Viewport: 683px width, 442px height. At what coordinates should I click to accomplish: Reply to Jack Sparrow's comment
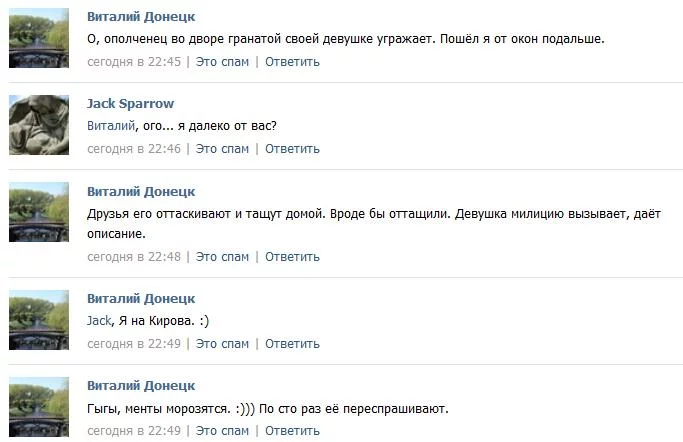292,149
